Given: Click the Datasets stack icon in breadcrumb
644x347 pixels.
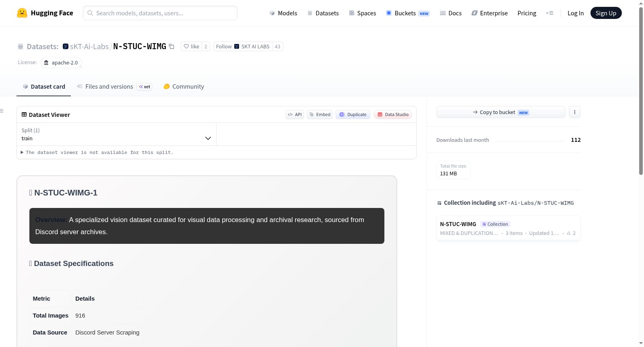Looking at the screenshot, I should 21,46.
